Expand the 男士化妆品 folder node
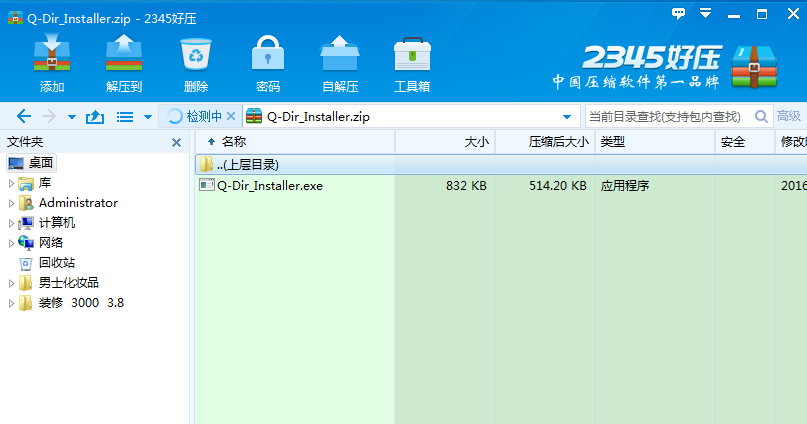The width and height of the screenshot is (807, 424). coord(11,283)
